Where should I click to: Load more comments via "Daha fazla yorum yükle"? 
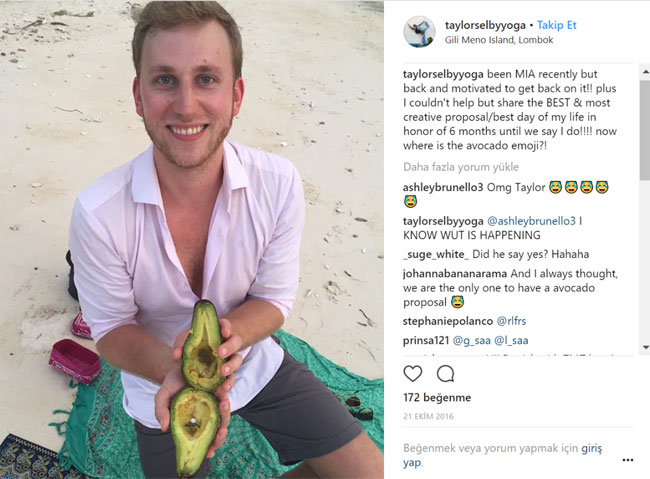click(461, 167)
